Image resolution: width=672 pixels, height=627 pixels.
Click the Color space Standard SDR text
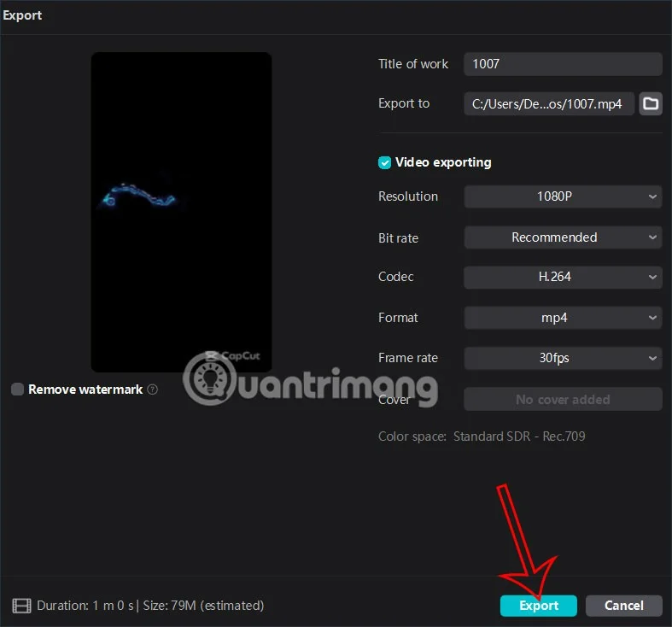click(x=518, y=437)
